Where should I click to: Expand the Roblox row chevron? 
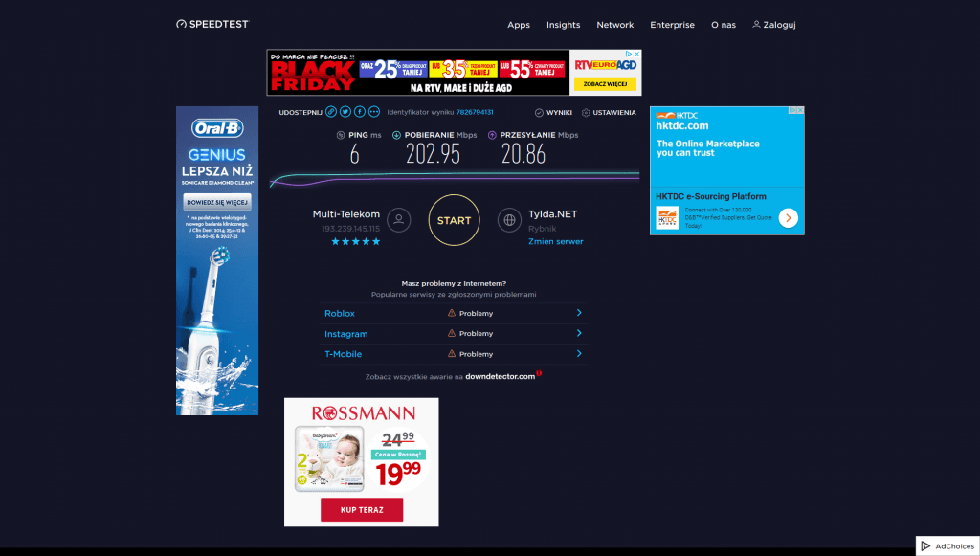(x=579, y=312)
